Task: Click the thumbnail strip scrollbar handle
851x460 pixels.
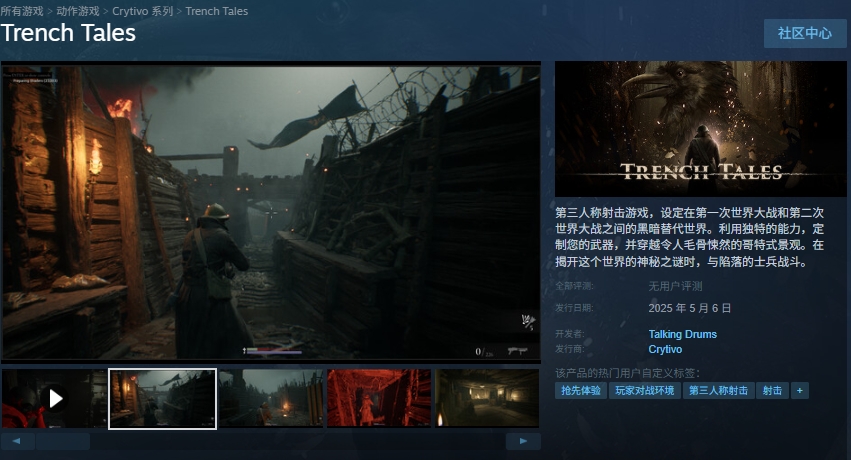Action: coord(63,441)
